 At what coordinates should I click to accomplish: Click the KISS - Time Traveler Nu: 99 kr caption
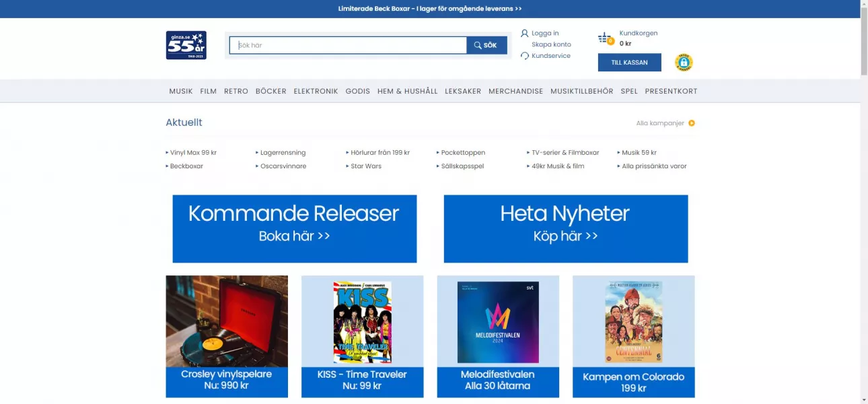point(363,382)
